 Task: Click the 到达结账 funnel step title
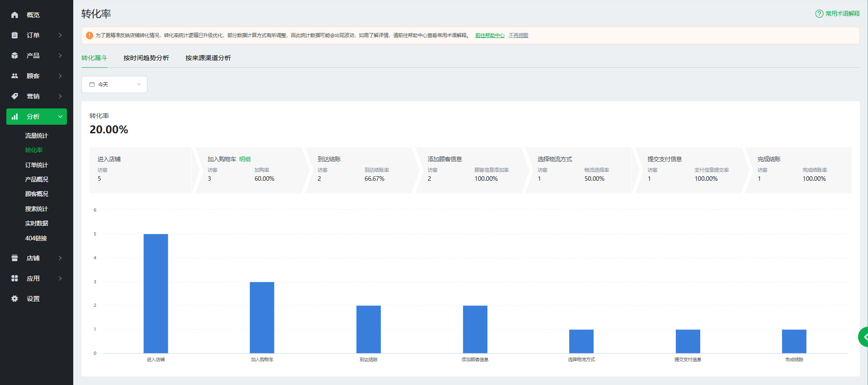click(329, 159)
